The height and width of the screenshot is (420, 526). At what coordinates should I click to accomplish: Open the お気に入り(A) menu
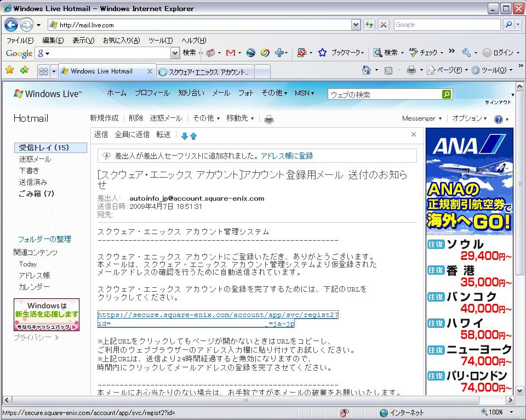click(x=122, y=40)
